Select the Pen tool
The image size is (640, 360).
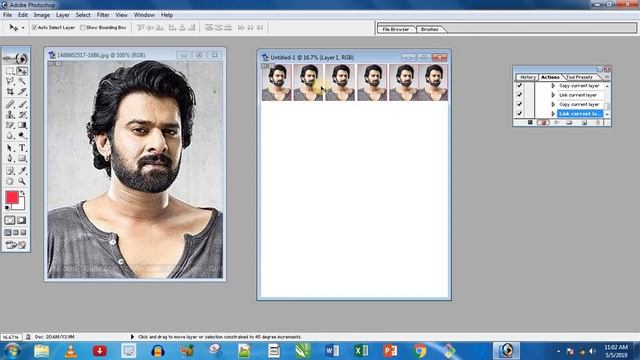[10, 158]
